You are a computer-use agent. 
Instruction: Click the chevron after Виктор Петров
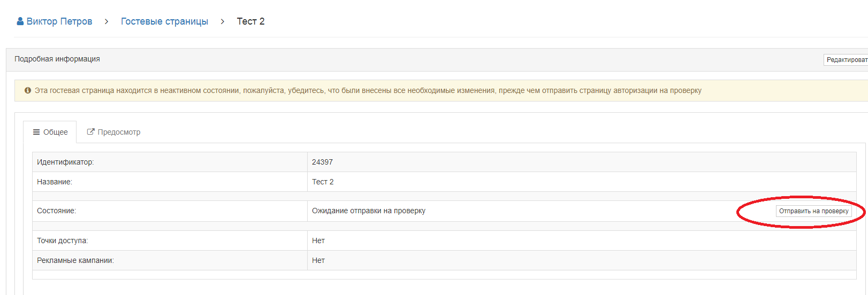106,21
